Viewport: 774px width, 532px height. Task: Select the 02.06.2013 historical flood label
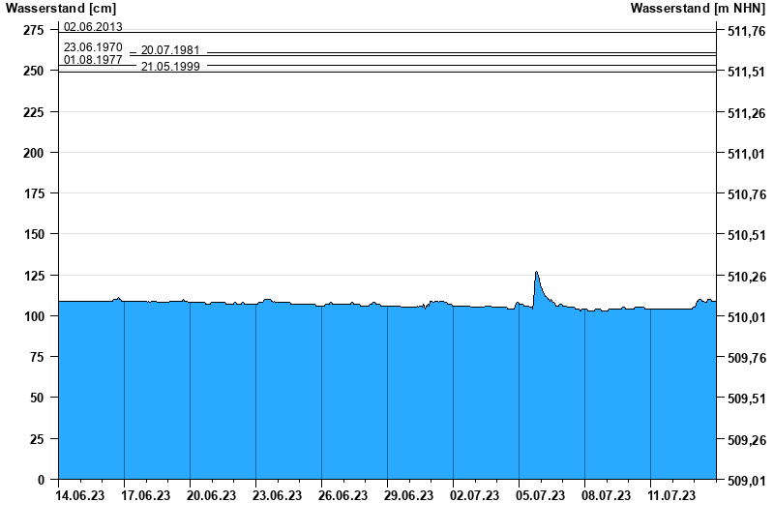[93, 27]
